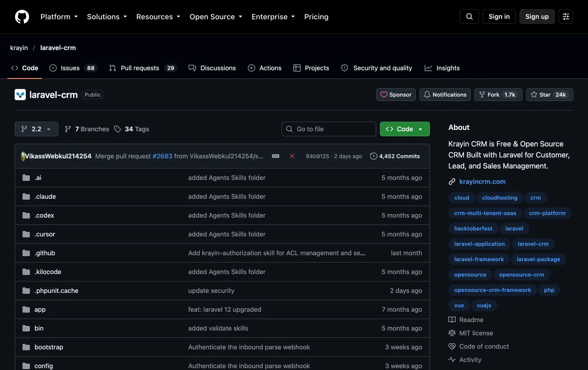Open Activity pulse link
This screenshot has width=588, height=370.
[465, 359]
